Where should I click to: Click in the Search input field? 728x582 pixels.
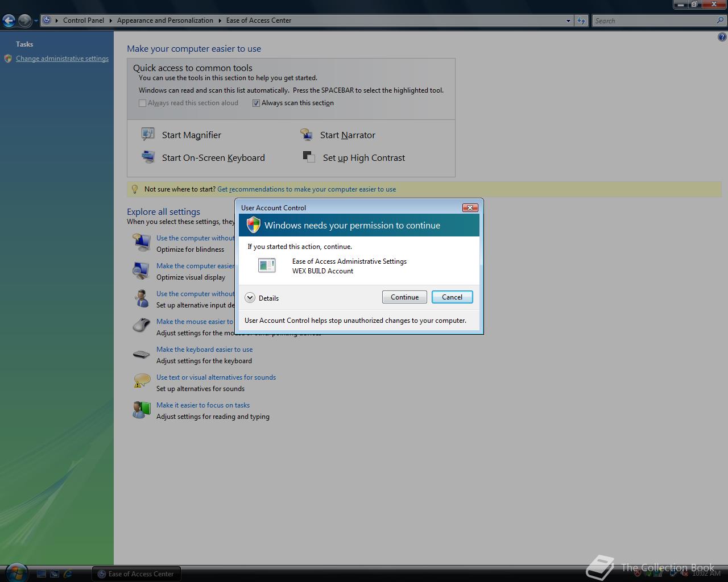(x=654, y=20)
